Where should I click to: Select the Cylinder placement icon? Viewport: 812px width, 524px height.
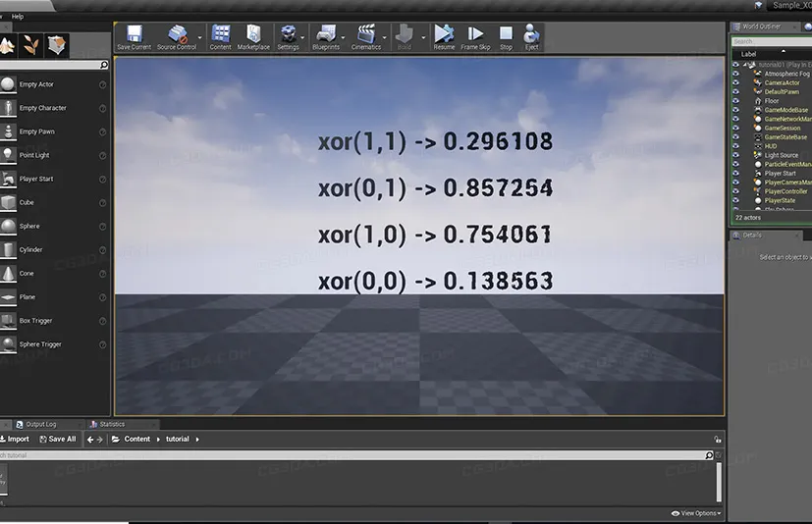coord(8,249)
